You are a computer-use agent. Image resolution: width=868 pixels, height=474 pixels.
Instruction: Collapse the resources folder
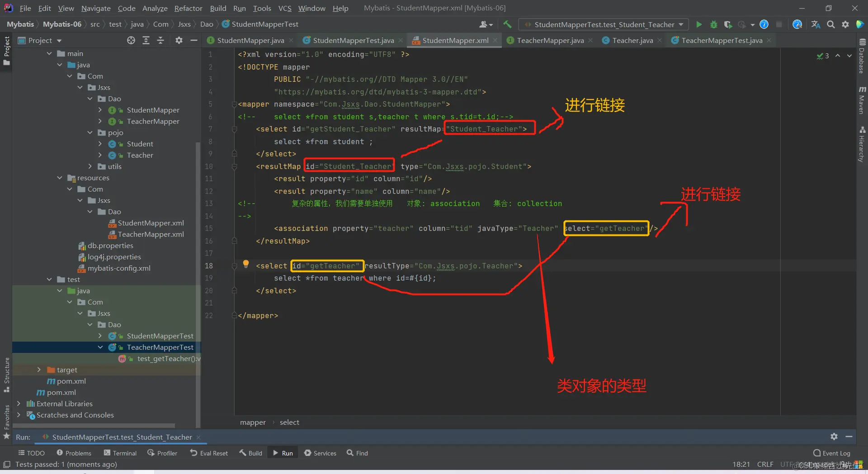click(x=60, y=178)
